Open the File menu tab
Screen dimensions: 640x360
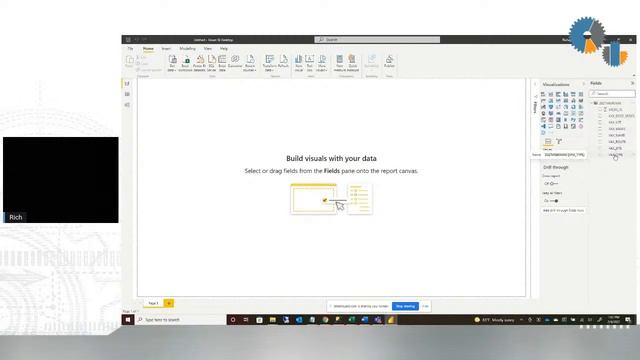[130, 49]
